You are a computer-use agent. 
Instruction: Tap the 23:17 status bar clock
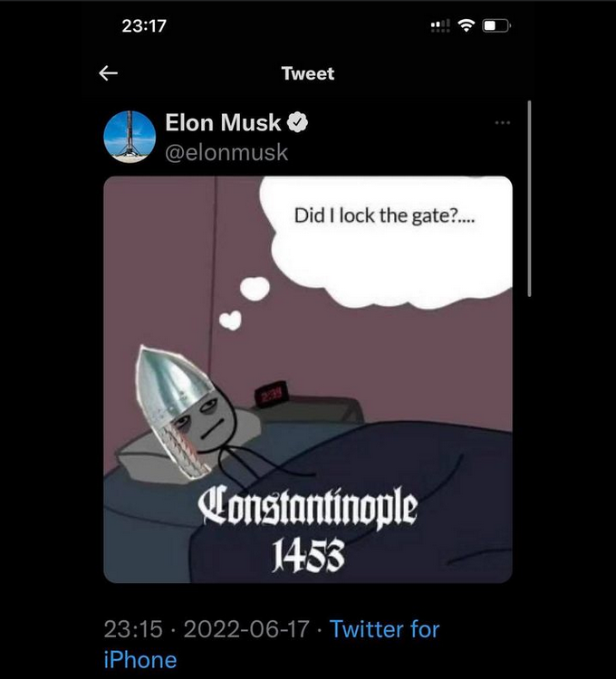click(144, 26)
